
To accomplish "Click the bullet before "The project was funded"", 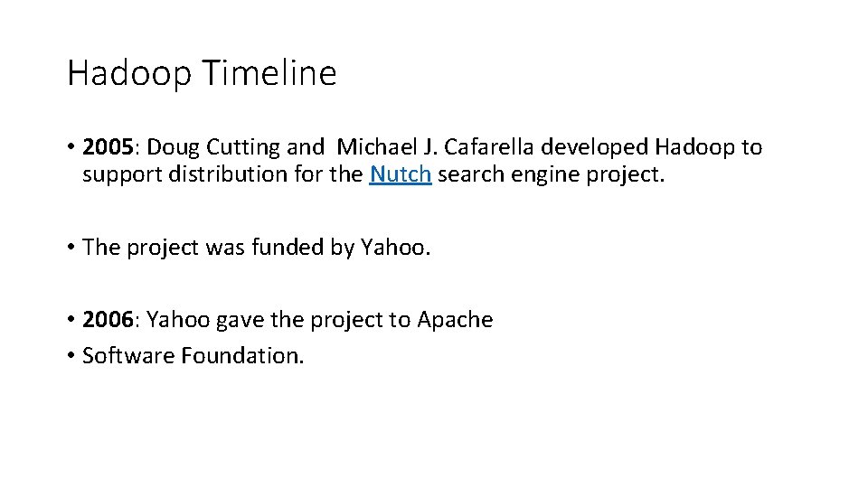I will pyautogui.click(x=71, y=248).
